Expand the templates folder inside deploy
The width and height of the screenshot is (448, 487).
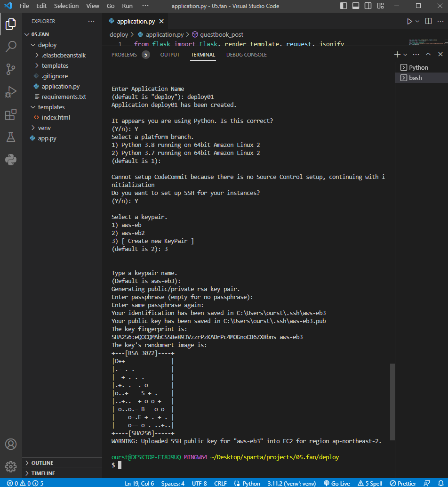pos(62,65)
